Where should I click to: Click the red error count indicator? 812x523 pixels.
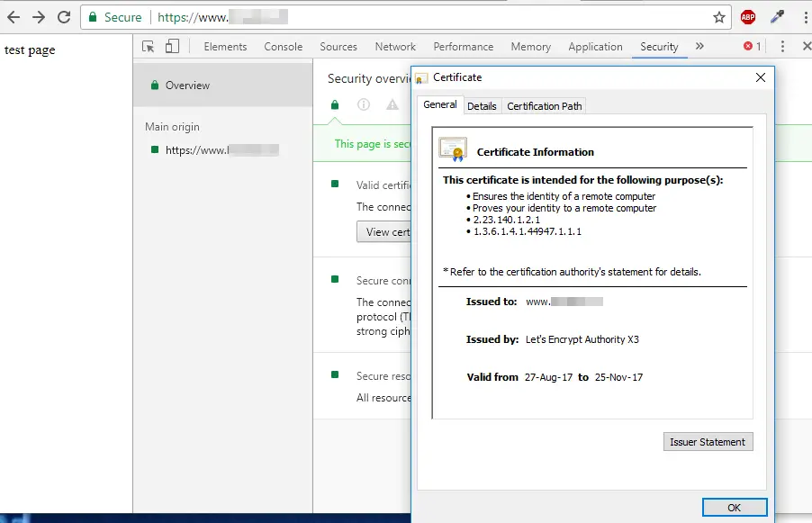[752, 46]
